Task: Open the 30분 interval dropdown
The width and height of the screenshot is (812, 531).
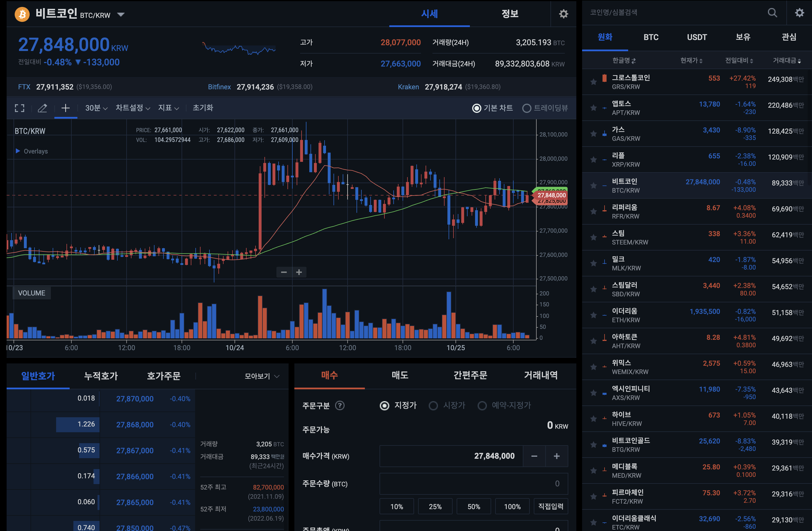Action: coord(96,108)
